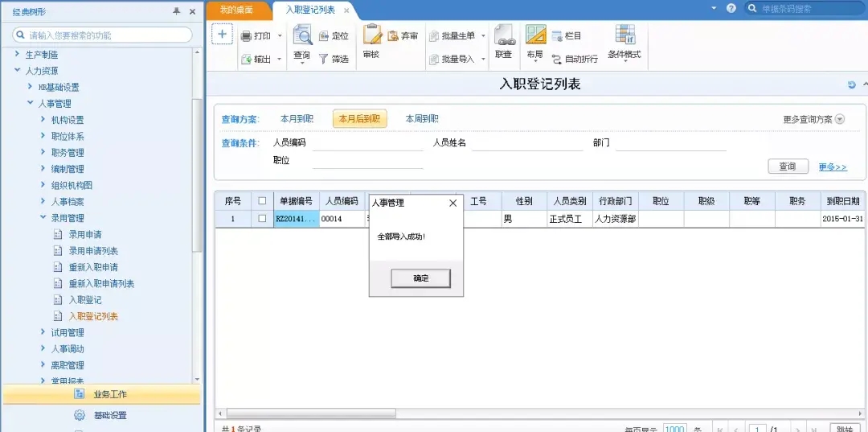Click the 布局 layout icon
The width and height of the screenshot is (868, 432).
pyautogui.click(x=535, y=35)
